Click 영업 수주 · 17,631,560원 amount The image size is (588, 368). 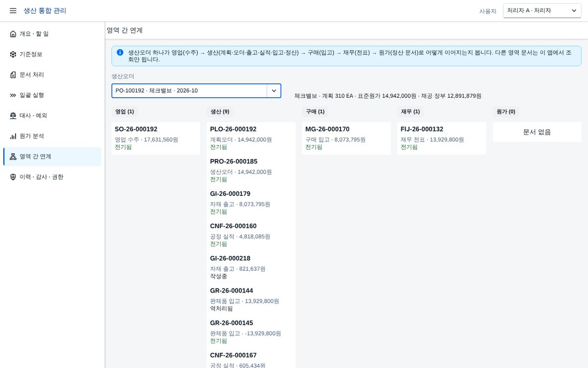coord(147,140)
